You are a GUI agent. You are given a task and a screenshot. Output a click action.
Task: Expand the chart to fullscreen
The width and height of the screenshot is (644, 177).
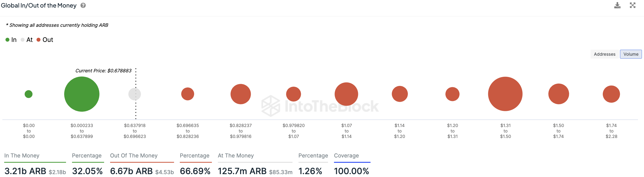click(x=633, y=5)
